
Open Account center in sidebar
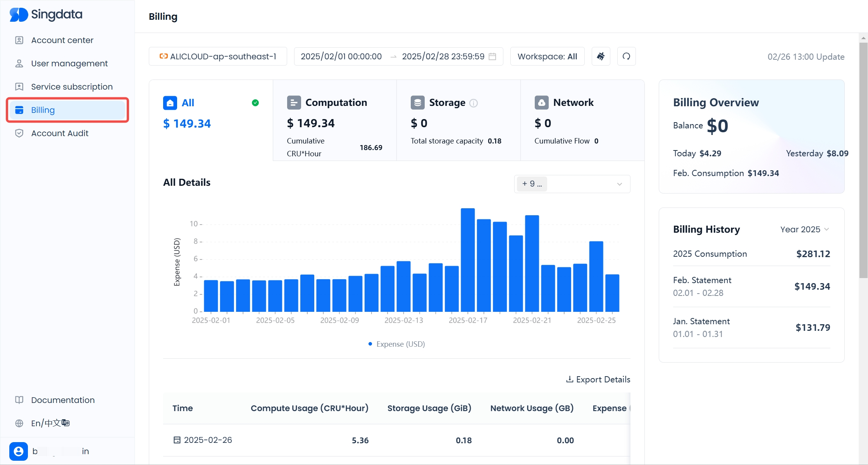[62, 40]
